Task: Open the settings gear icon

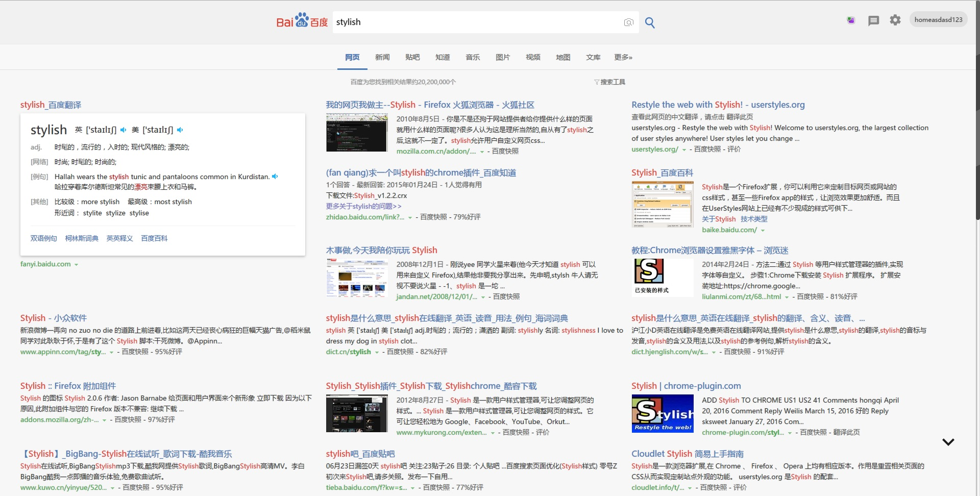Action: coord(895,20)
